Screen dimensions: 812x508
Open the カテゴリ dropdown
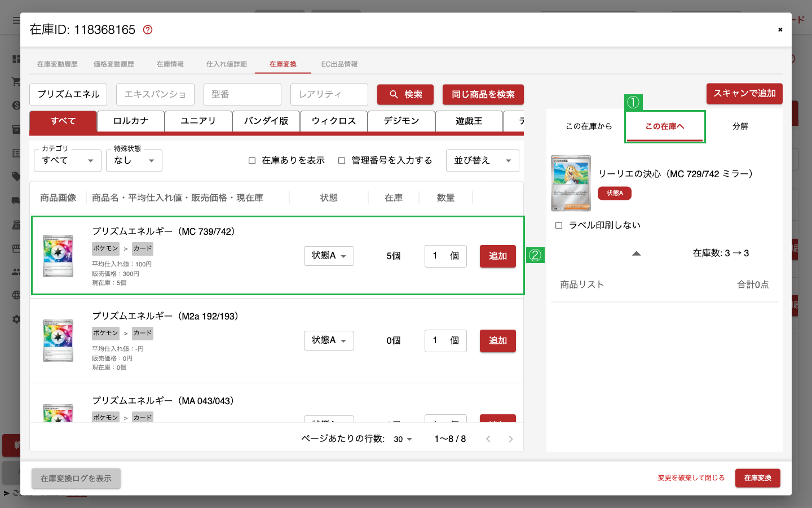click(68, 161)
